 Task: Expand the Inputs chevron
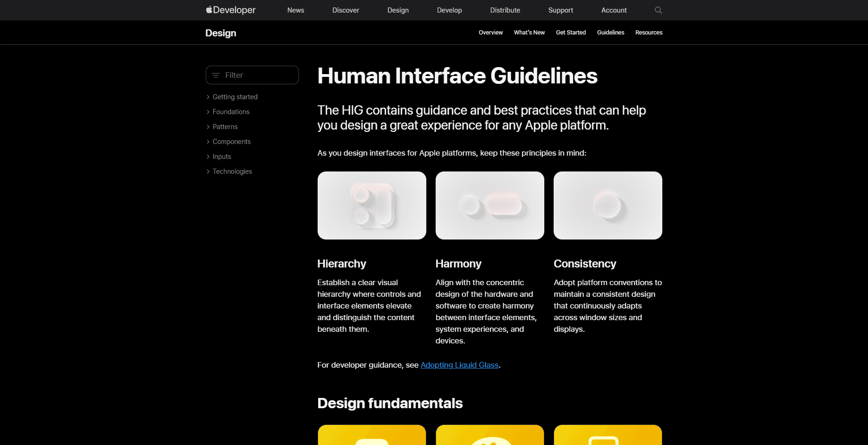click(x=208, y=157)
